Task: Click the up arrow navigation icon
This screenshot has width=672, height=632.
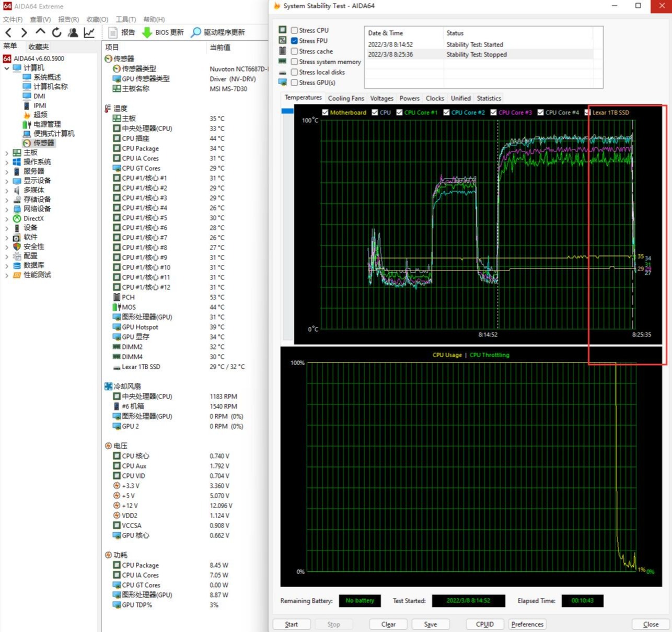Action: (x=40, y=32)
